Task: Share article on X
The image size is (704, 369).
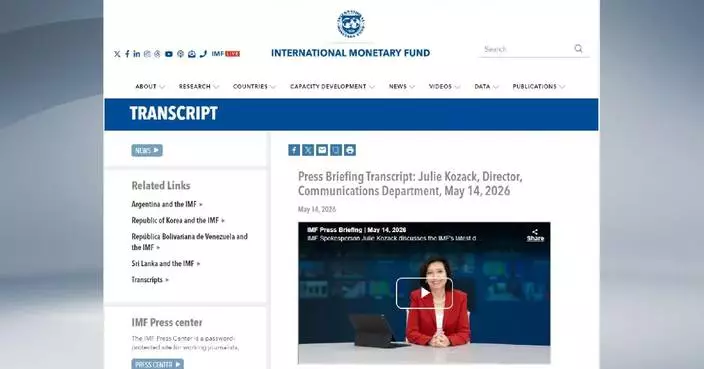Action: pos(308,150)
